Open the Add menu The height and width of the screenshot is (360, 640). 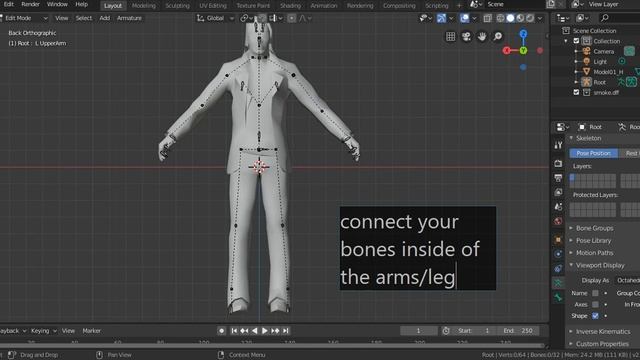point(104,18)
